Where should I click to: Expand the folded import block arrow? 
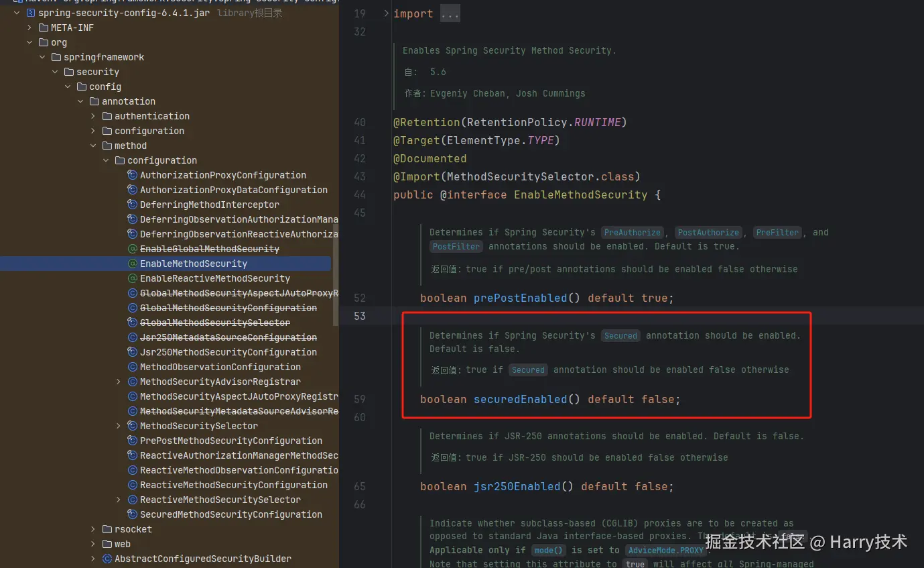386,13
